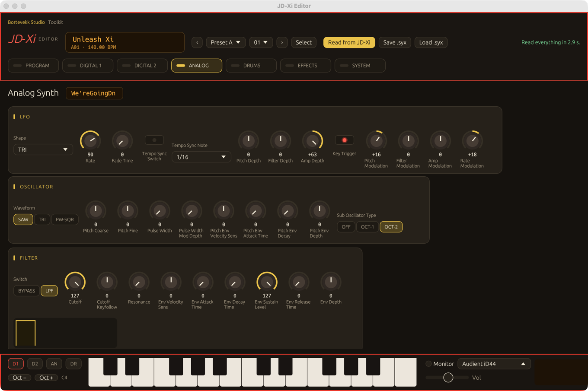Open the Toolkit menu
Viewport: 588px width, 391px height.
click(x=56, y=22)
